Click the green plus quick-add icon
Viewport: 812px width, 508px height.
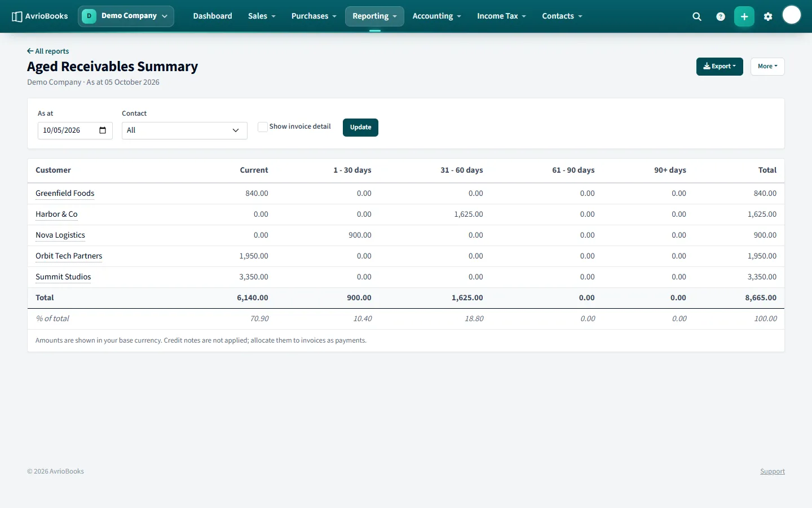tap(744, 16)
